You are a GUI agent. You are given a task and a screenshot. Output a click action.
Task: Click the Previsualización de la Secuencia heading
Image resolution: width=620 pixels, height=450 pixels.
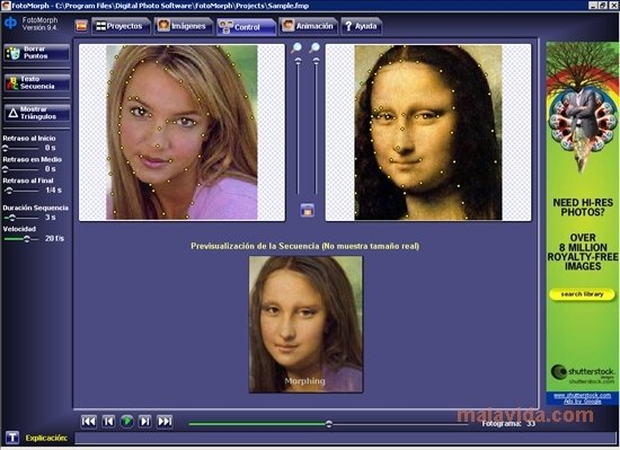pyautogui.click(x=305, y=246)
